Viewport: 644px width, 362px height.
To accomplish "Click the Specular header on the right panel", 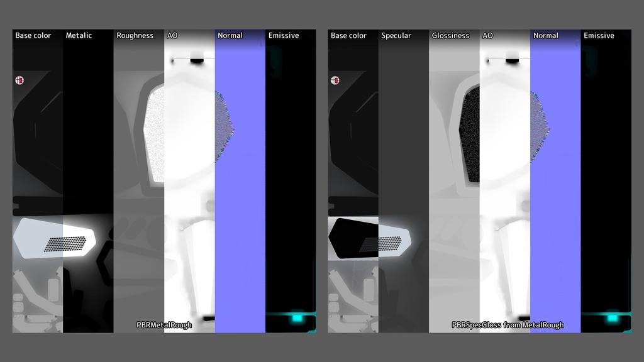I will pos(396,36).
